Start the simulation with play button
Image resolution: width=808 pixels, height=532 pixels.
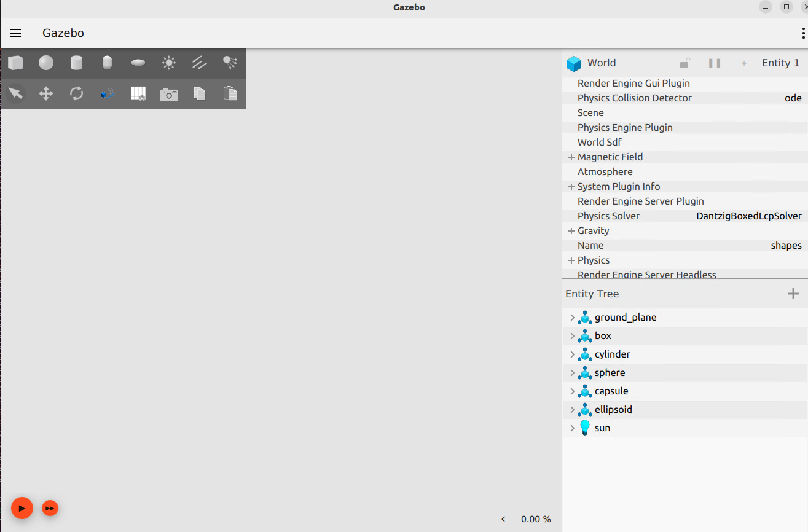click(x=22, y=508)
